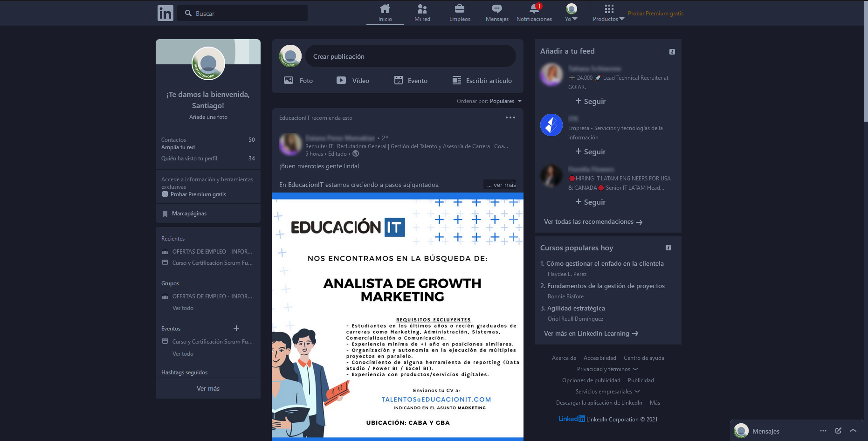The image size is (868, 441).
Task: Open Notificaciones bell icon
Action: click(x=534, y=13)
